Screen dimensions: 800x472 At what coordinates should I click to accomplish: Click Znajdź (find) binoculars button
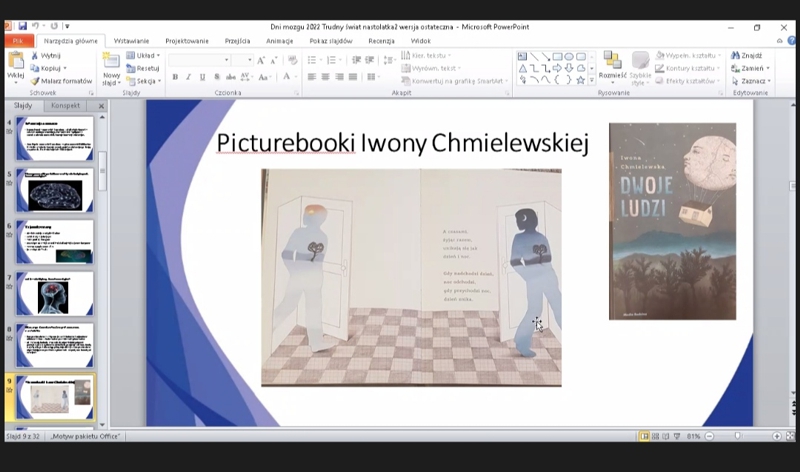(x=746, y=55)
